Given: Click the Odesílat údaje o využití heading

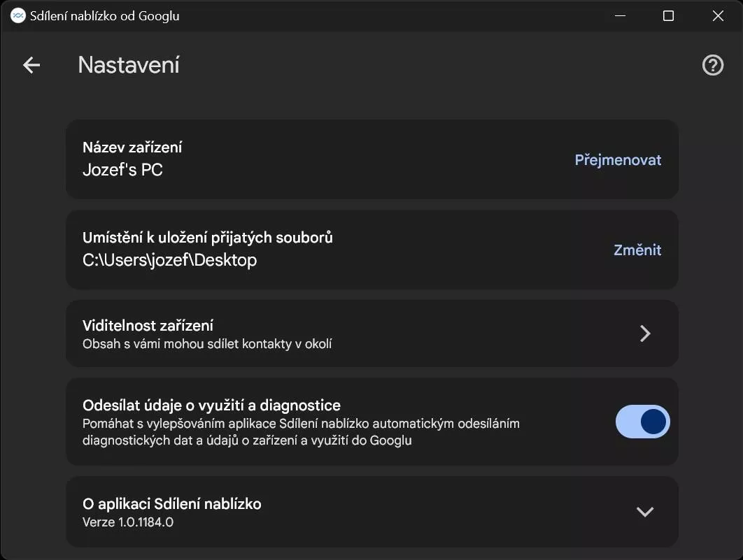Looking at the screenshot, I should coord(211,405).
